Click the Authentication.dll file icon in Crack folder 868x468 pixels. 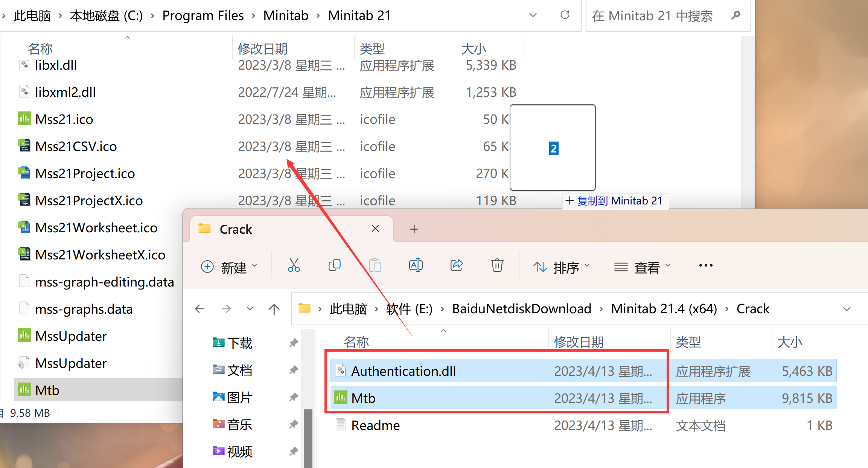341,370
